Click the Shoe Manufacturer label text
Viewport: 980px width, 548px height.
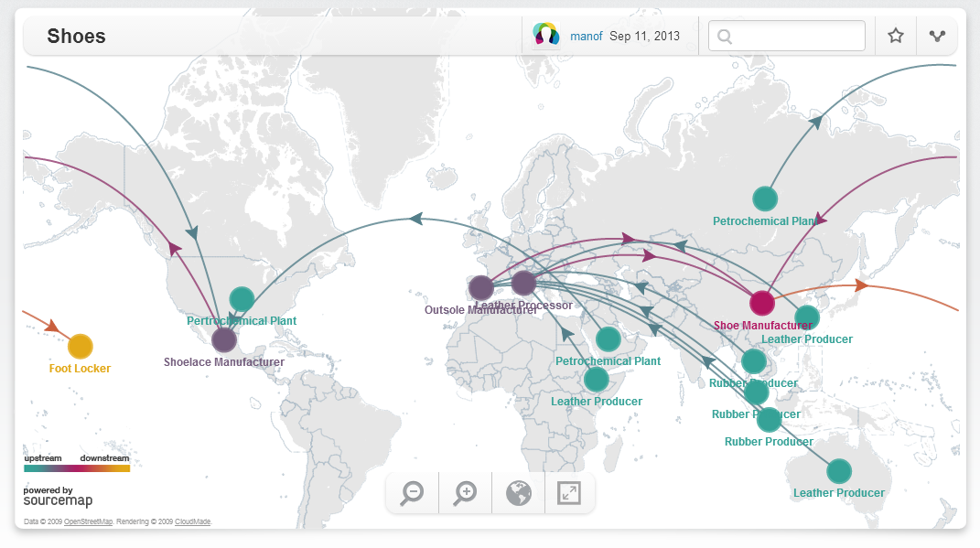[x=762, y=326]
